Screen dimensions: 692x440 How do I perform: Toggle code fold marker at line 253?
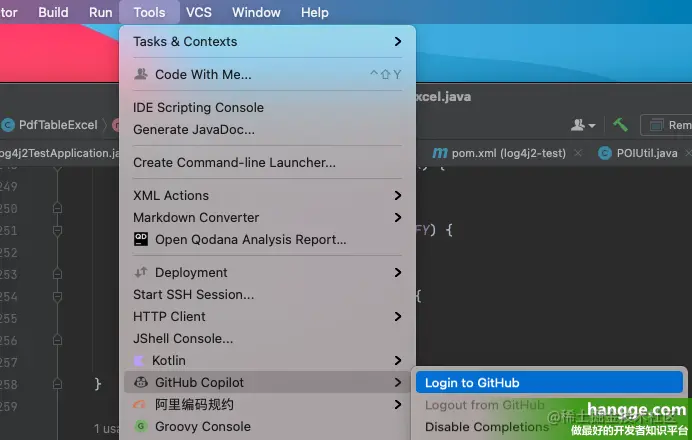57,274
